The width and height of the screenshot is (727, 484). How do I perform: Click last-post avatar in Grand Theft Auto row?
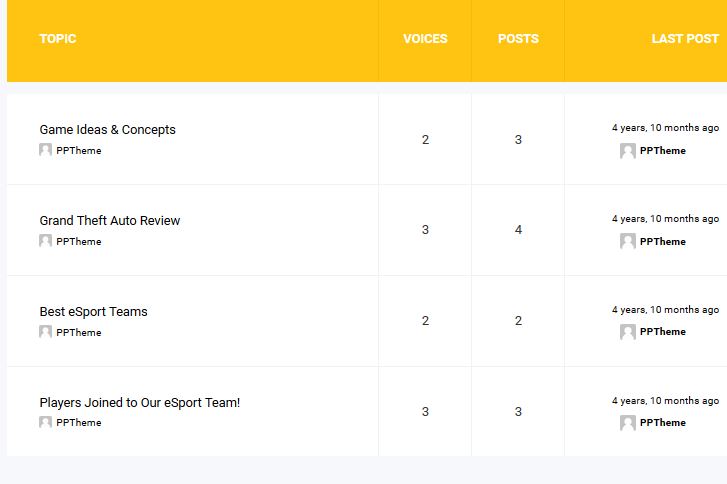tap(628, 241)
